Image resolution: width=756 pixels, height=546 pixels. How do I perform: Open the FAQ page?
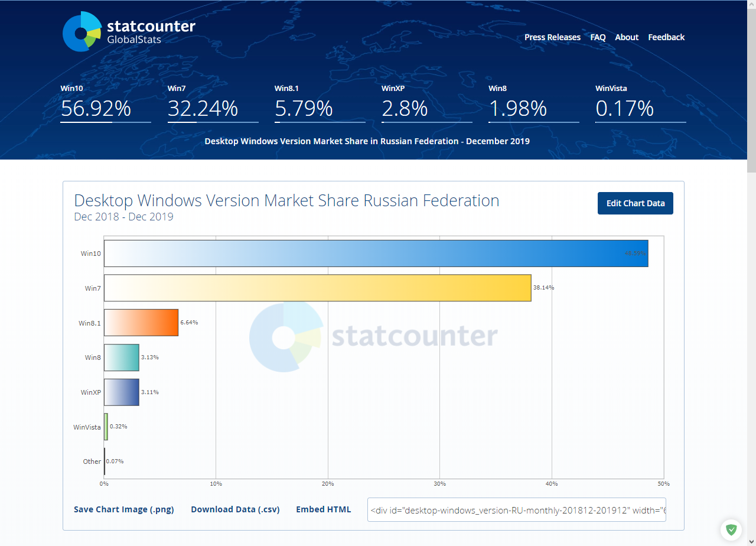[598, 37]
